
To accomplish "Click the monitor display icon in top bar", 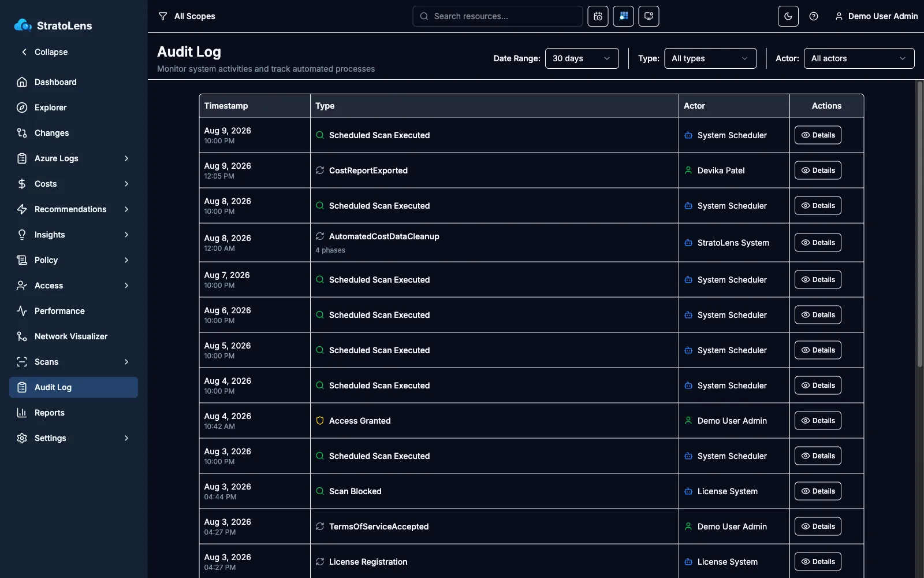I will (x=649, y=16).
